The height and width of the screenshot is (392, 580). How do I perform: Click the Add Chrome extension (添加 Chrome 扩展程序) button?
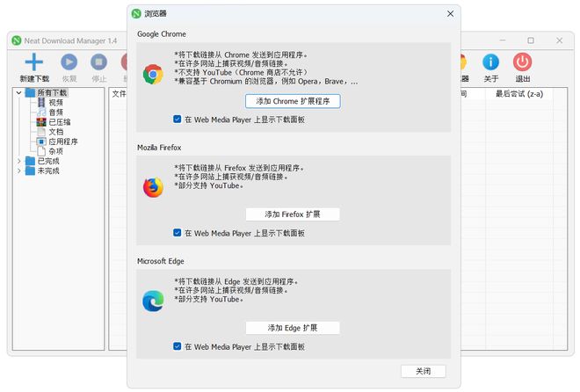(293, 101)
